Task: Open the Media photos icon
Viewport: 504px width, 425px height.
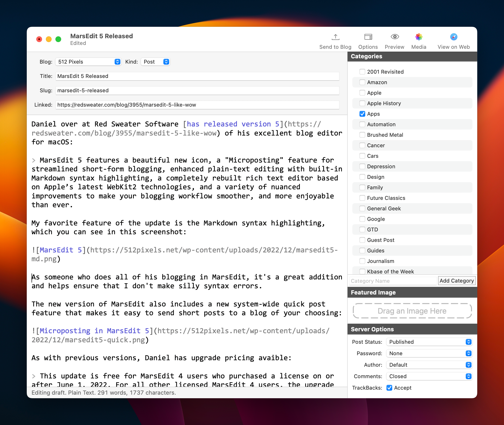Action: coord(419,37)
